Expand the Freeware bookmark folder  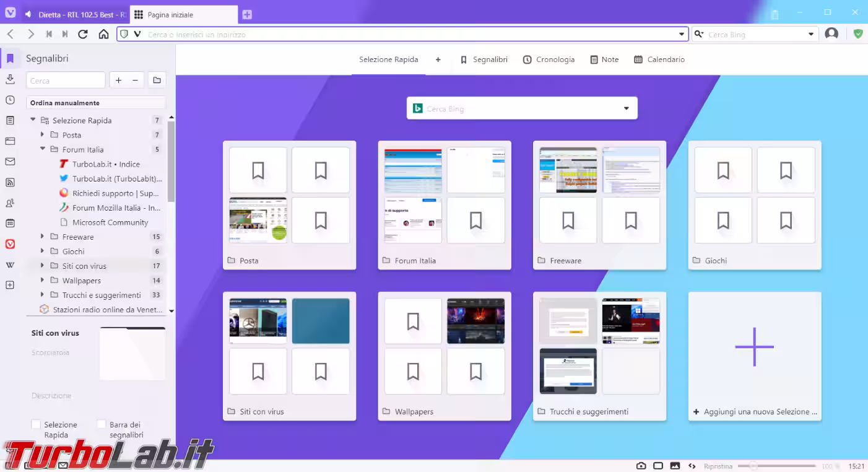[42, 237]
